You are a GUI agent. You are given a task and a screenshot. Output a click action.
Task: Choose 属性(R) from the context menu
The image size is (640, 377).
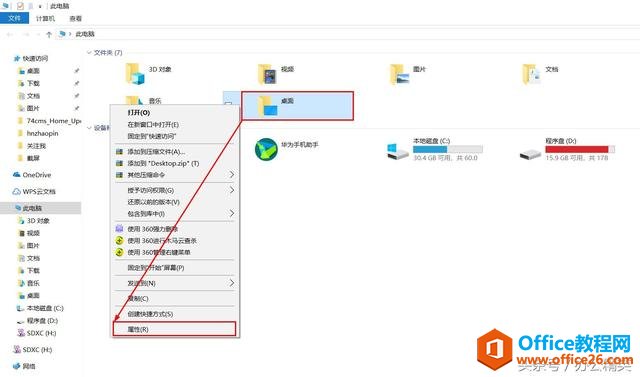(175, 329)
